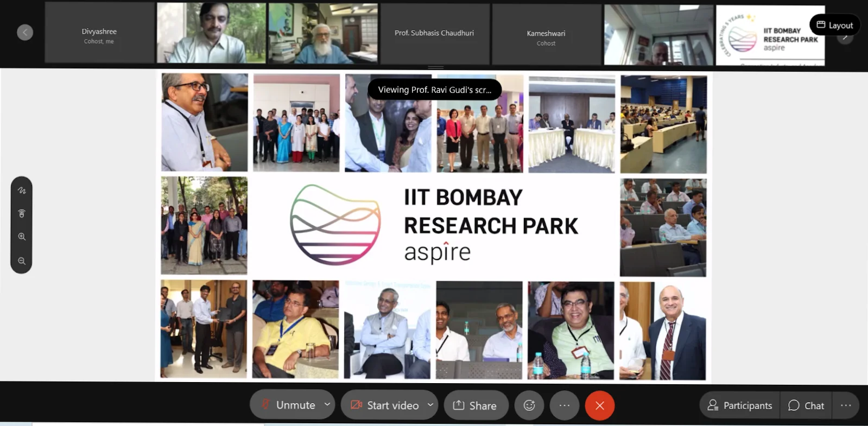Select the video tile of the room with windows
Screen dimensions: 868x426
pyautogui.click(x=658, y=35)
